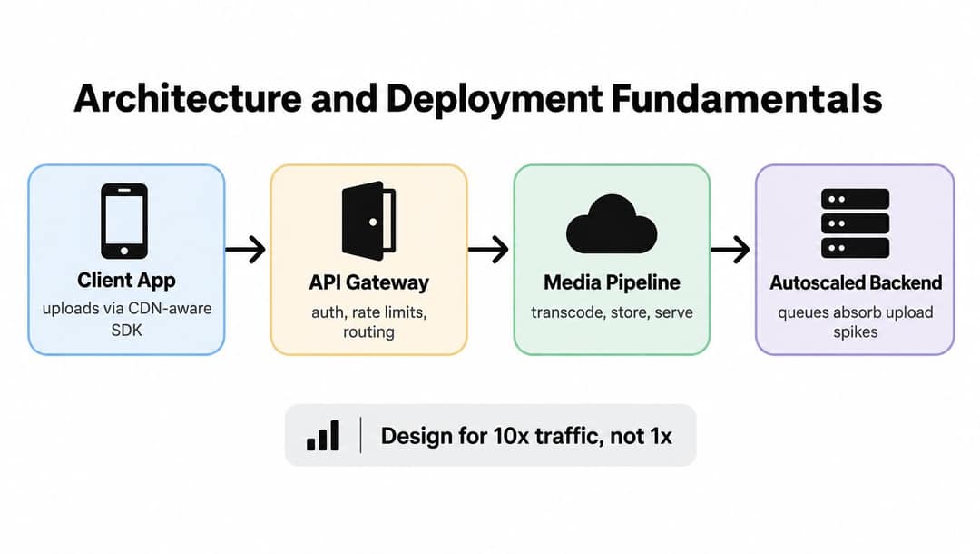Screen dimensions: 980x554
Task: Select the "API Gateway" heading
Action: [x=368, y=282]
